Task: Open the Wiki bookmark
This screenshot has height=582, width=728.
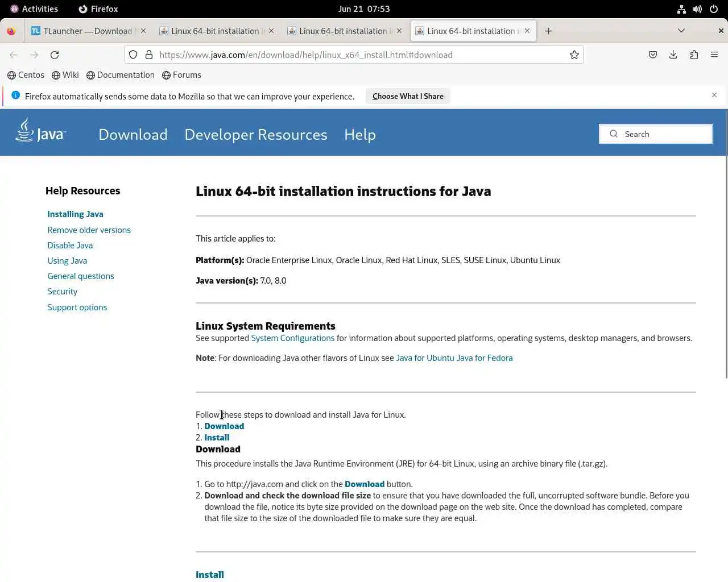Action: point(65,75)
